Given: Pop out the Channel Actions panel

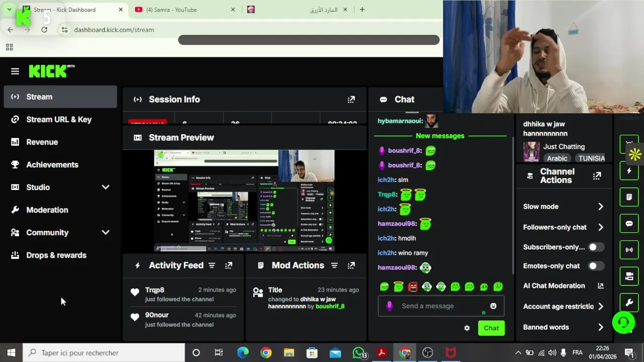Looking at the screenshot, I should tap(597, 176).
